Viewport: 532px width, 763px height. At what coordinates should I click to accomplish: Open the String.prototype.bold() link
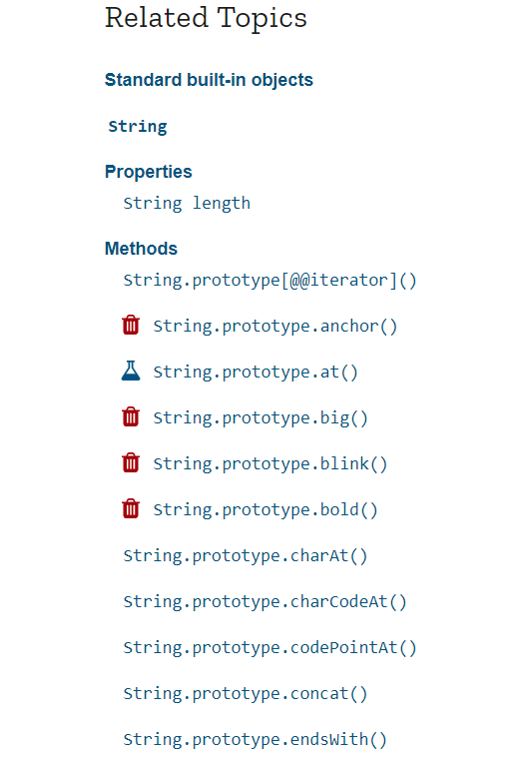(266, 509)
